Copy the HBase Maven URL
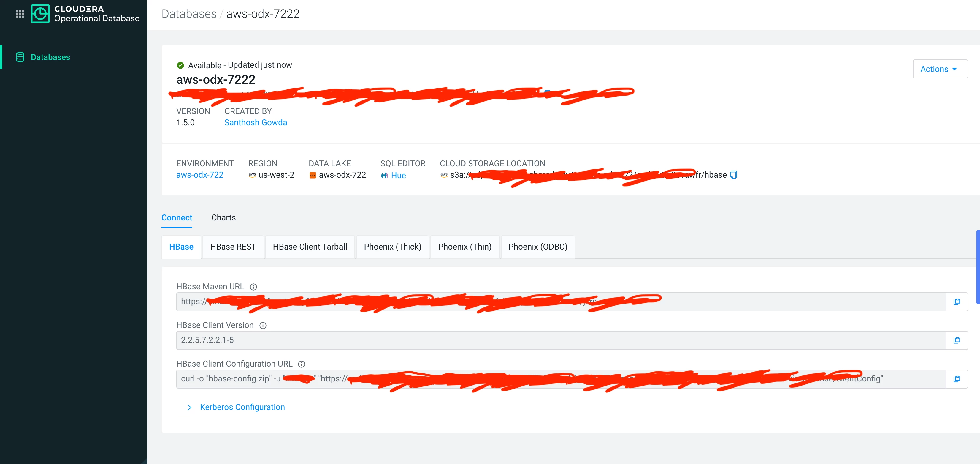980x464 pixels. (957, 302)
